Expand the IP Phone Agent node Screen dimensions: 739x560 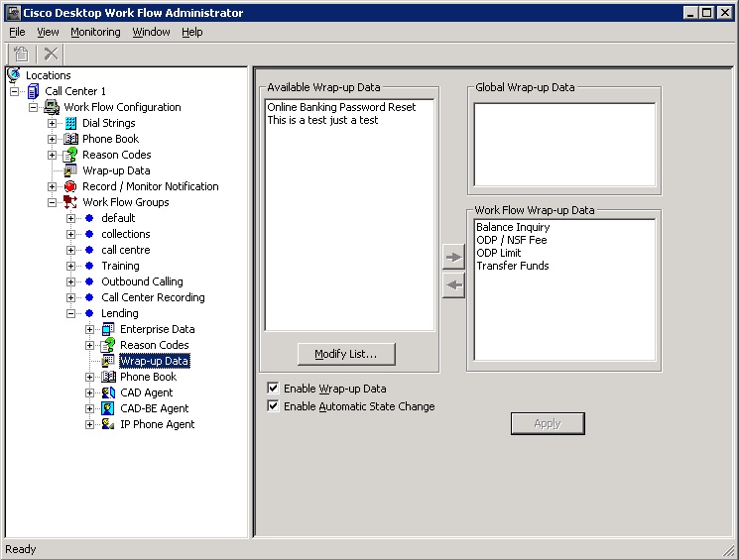click(89, 424)
